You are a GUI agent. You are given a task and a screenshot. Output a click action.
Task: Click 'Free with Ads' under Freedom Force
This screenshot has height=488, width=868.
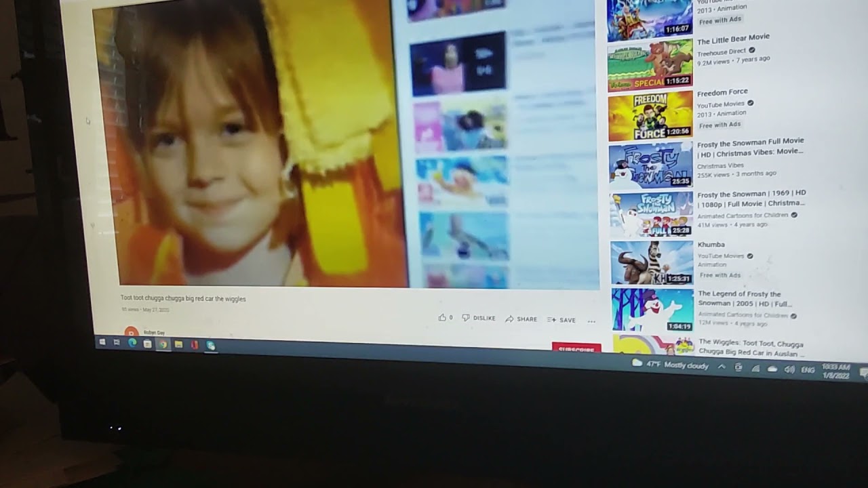coord(719,125)
